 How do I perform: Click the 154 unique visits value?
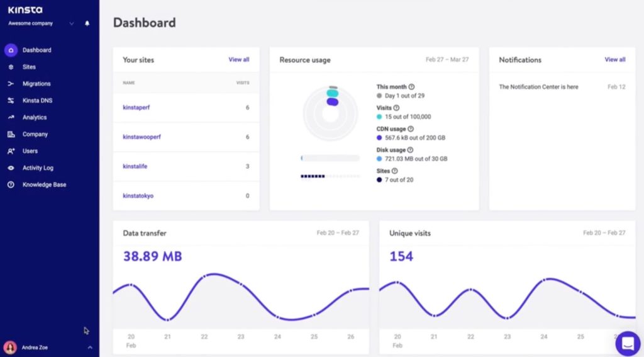click(x=401, y=256)
